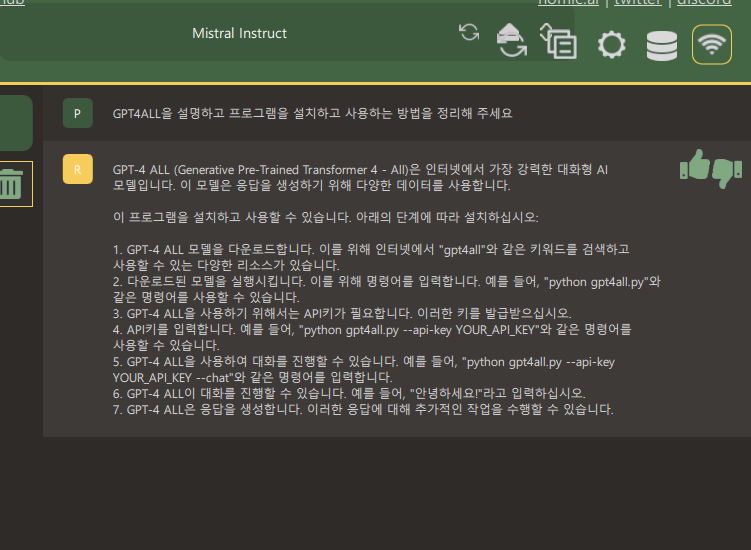The image size is (751, 550).
Task: Click the green P prompt avatar
Action: tap(78, 113)
